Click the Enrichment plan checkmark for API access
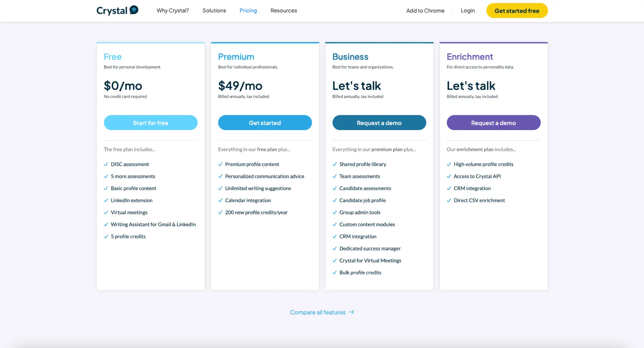 tap(449, 176)
